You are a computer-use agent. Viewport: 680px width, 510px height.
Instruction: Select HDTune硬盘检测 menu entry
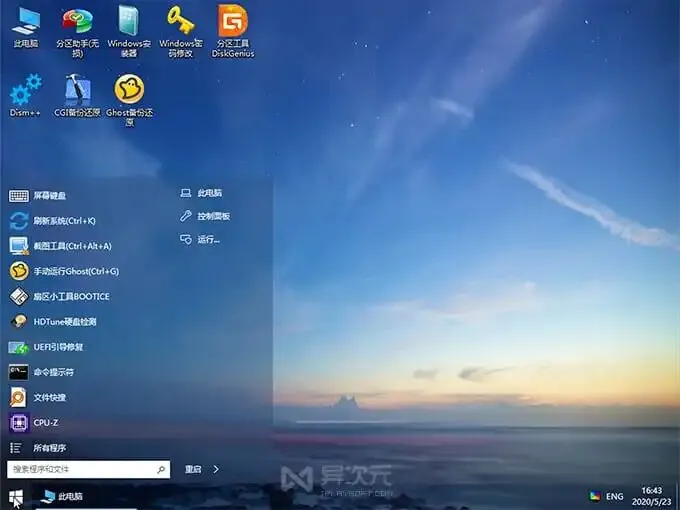[x=65, y=321]
